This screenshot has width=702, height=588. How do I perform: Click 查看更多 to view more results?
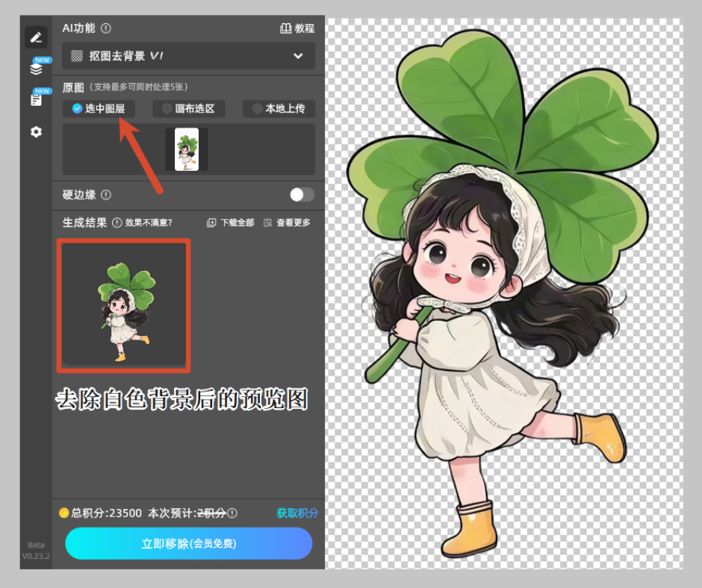point(287,222)
